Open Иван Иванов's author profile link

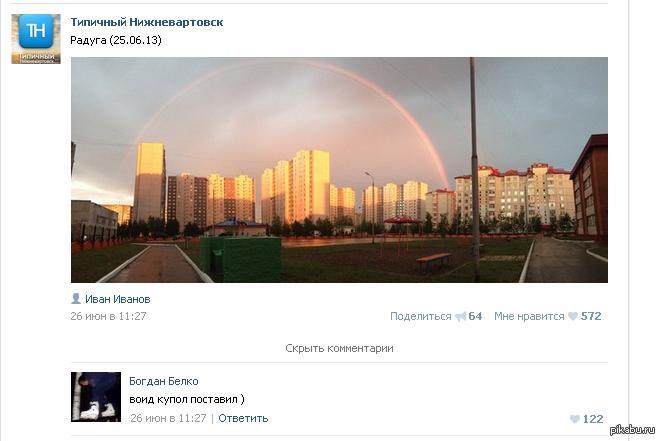click(117, 299)
